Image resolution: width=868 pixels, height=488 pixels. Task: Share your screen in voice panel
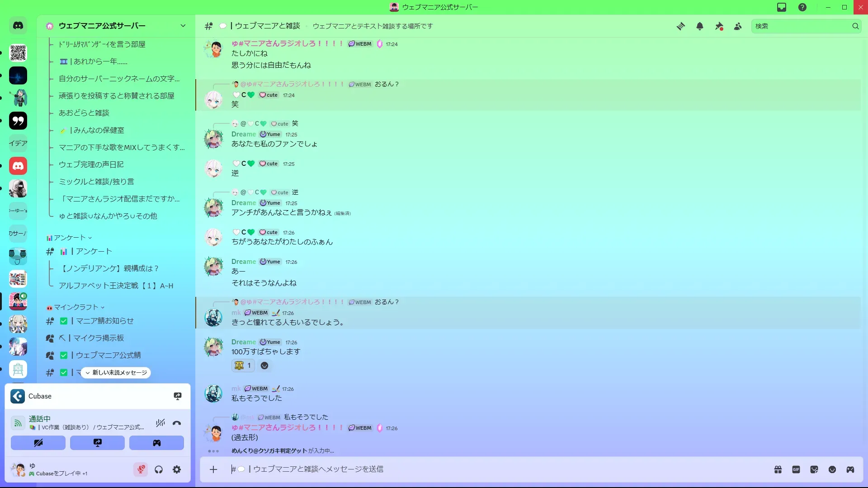[x=98, y=443]
